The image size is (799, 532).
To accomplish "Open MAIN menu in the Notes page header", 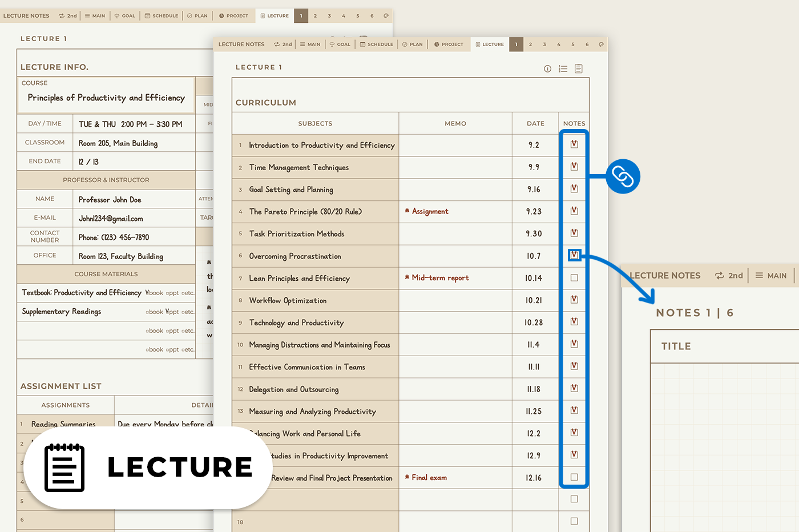I will (x=771, y=276).
